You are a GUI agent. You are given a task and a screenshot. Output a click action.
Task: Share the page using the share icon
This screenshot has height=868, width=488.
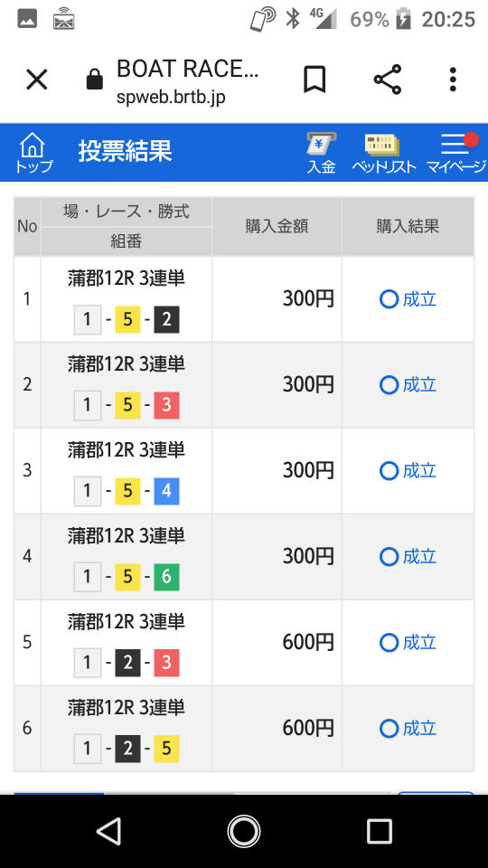[x=388, y=80]
